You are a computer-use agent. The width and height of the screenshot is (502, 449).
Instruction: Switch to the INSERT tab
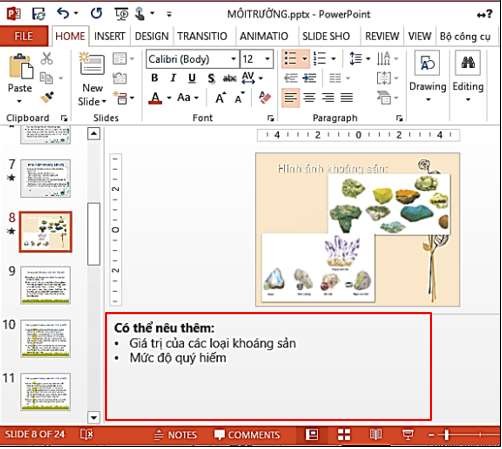(109, 36)
